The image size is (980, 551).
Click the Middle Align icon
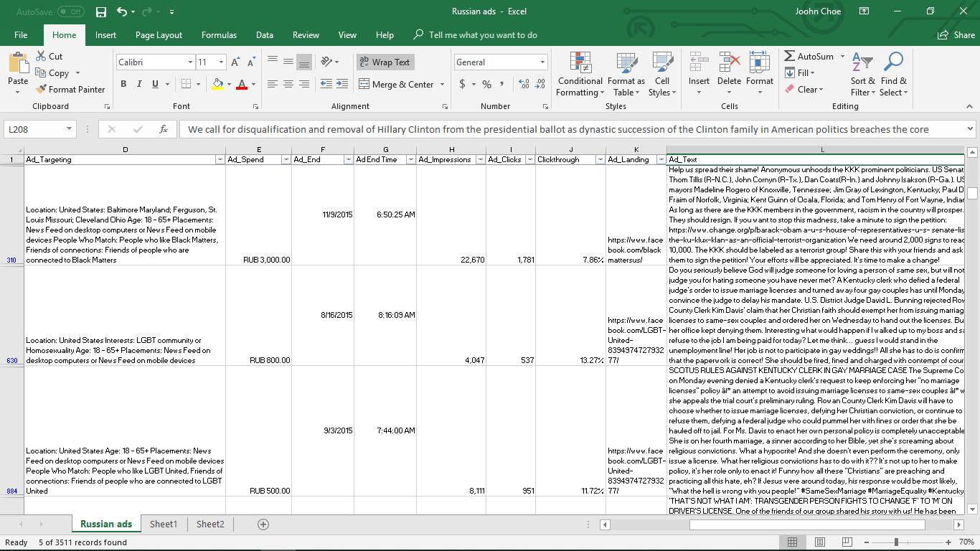tap(288, 62)
